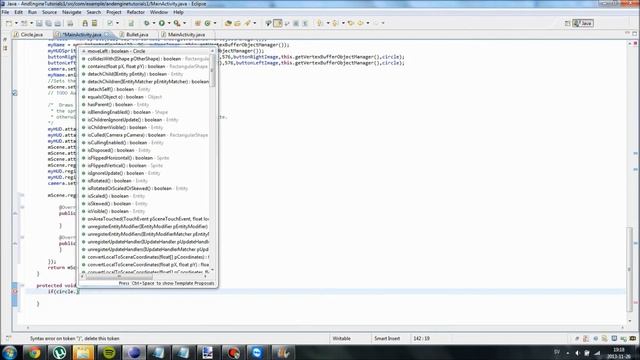640x360 pixels.
Task: Click the uTorrent taskbar icon
Action: pyautogui.click(x=59, y=352)
